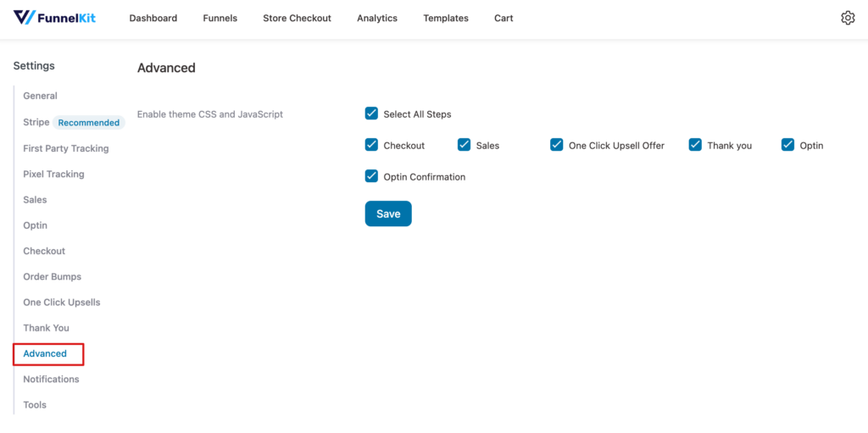
Task: Select General settings in sidebar
Action: tap(41, 96)
